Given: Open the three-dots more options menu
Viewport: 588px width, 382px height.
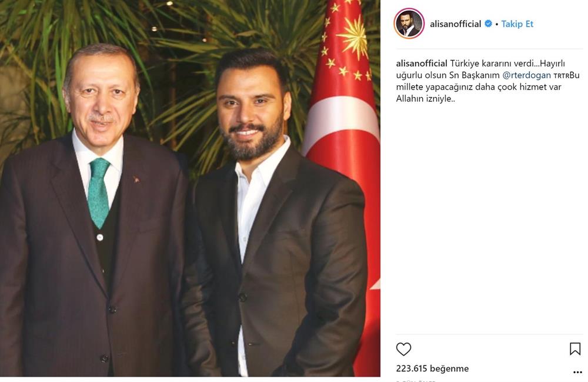Looking at the screenshot, I should click(x=577, y=372).
